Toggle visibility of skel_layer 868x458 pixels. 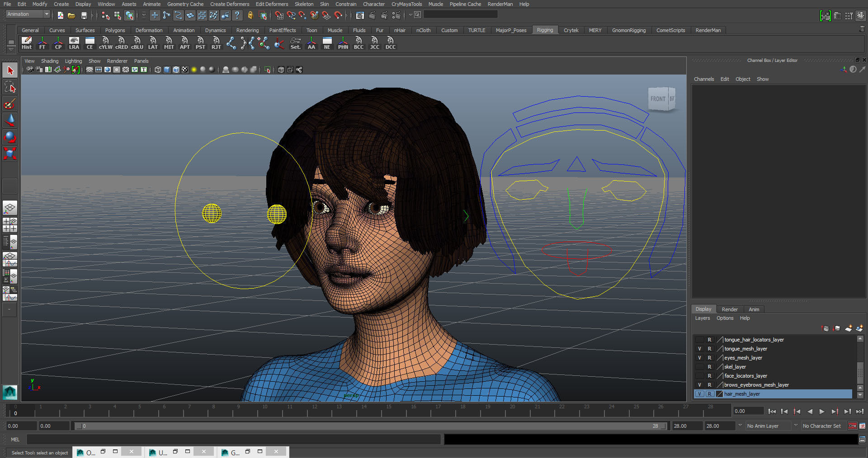pyautogui.click(x=699, y=367)
